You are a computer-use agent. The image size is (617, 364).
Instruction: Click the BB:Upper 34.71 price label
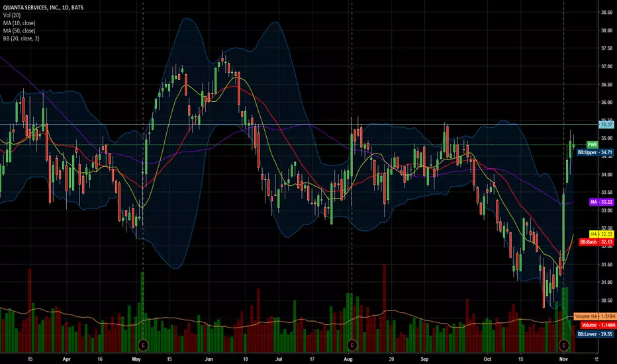(x=595, y=152)
